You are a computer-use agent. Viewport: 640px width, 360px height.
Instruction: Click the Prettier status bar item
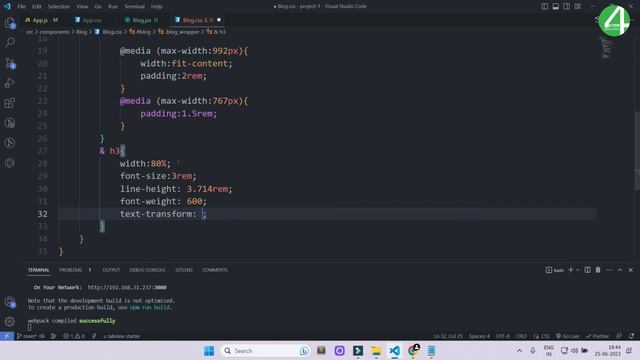(x=597, y=336)
